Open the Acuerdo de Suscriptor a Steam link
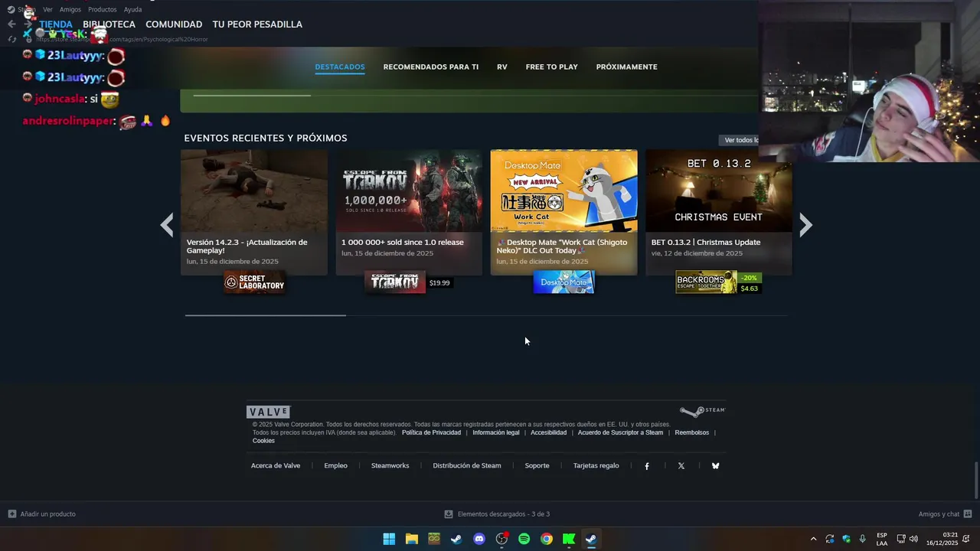 click(621, 432)
